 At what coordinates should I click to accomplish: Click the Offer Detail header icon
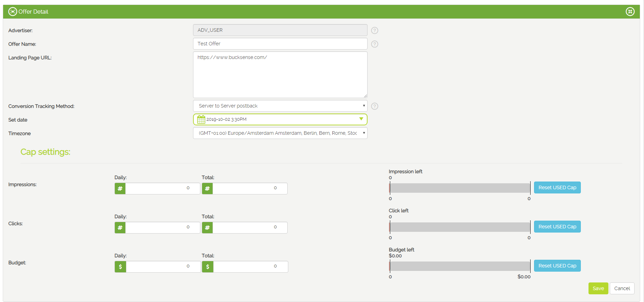13,12
